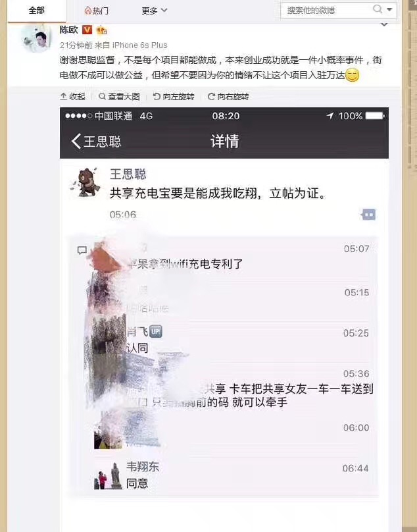Expand the 更多 dropdown menu

pyautogui.click(x=155, y=11)
